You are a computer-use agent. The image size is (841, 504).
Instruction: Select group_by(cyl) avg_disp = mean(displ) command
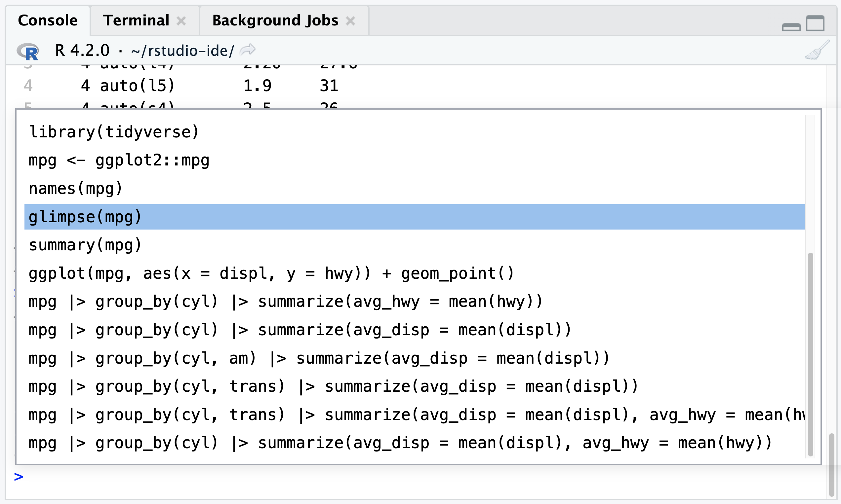[x=415, y=330]
